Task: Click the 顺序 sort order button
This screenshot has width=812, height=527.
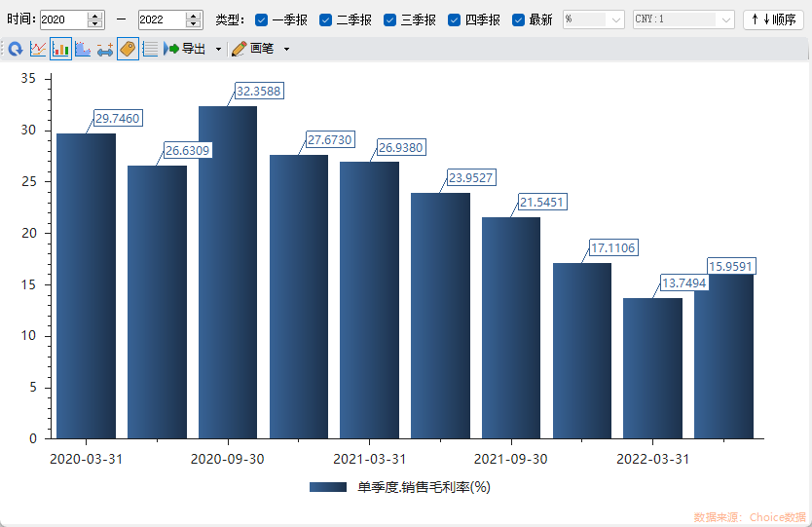Action: click(x=773, y=19)
